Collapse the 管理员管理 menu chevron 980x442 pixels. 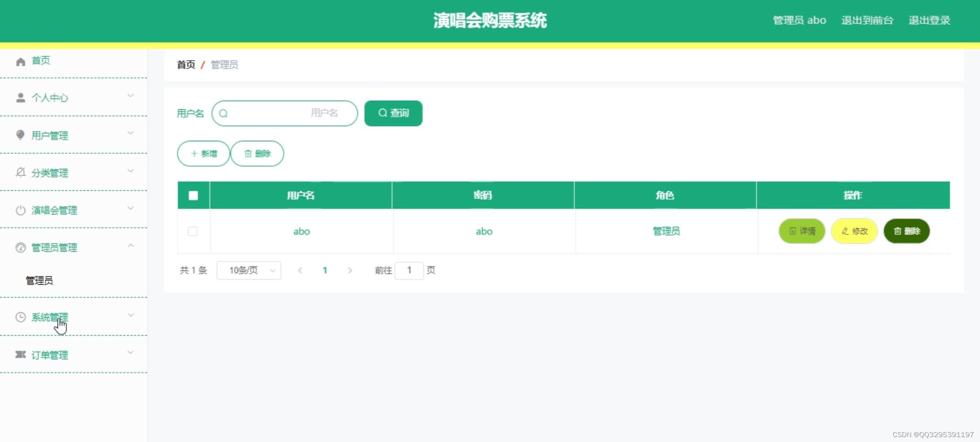[131, 246]
